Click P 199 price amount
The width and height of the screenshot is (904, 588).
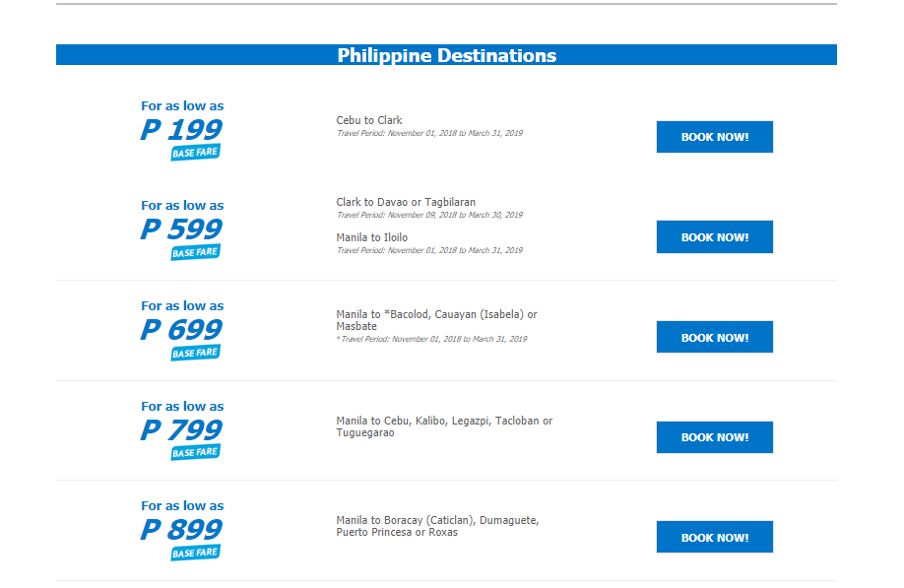click(181, 129)
